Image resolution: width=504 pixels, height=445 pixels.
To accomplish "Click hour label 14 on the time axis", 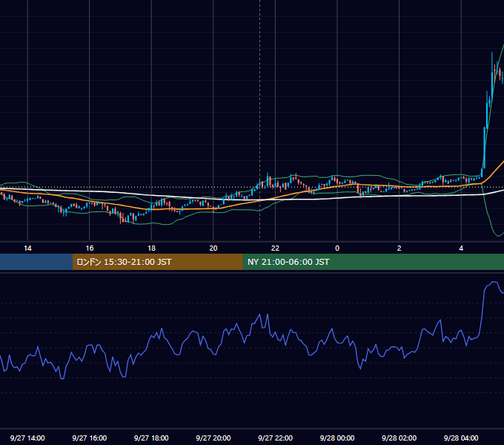I will point(27,248).
